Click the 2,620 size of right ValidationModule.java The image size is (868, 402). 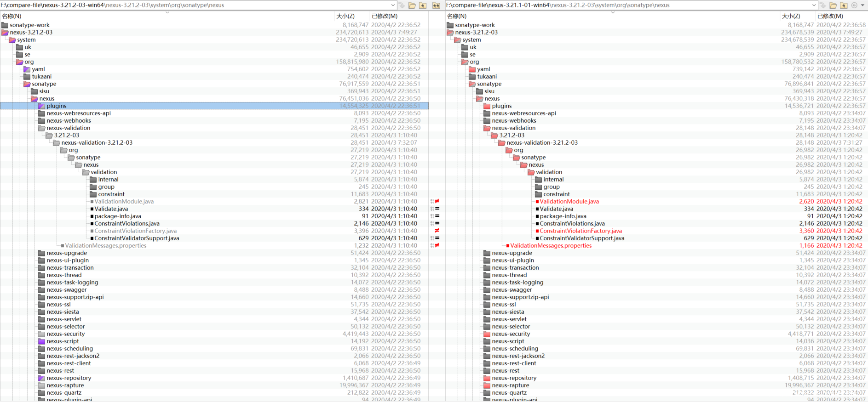[806, 201]
